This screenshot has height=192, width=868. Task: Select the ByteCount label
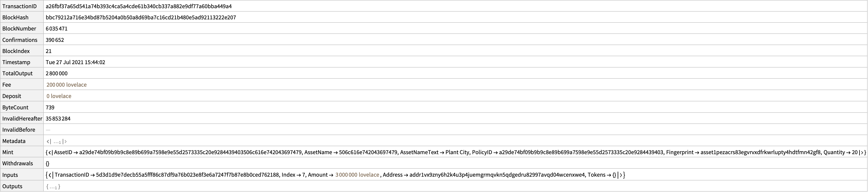click(x=16, y=107)
